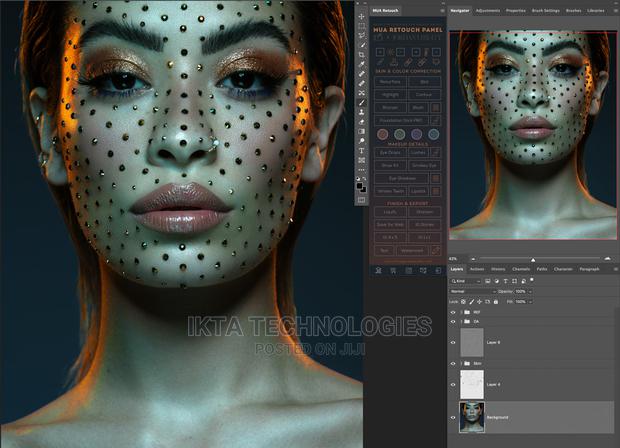Filter layers by pixel layers icon
Viewport: 620px width, 448px height.
pos(488,281)
